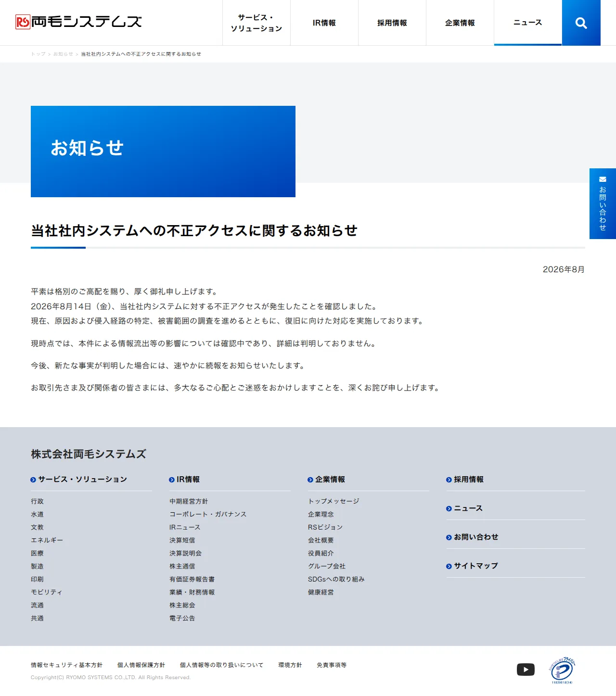616x696 pixels.
Task: Open サービス・ソリューション in the top navigation
Action: tap(257, 23)
